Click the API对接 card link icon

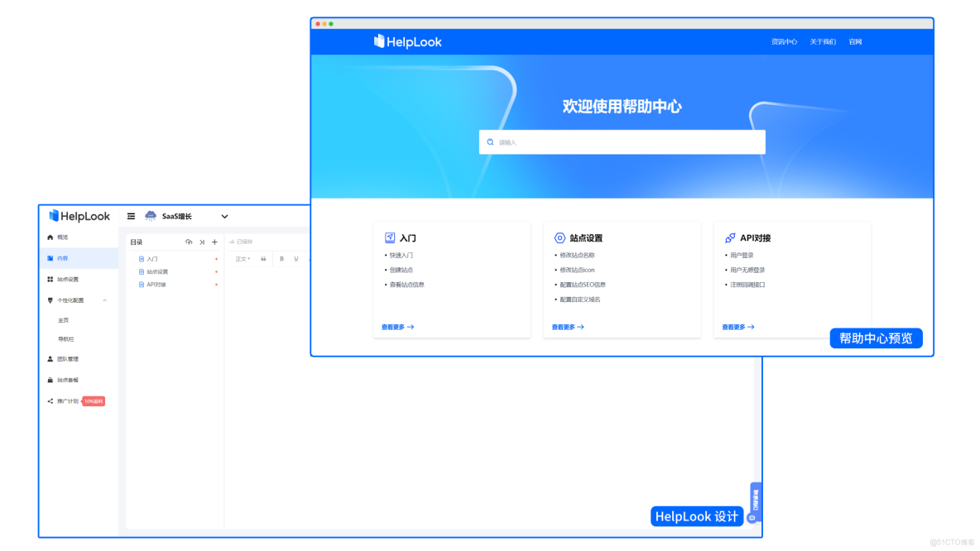tap(730, 238)
